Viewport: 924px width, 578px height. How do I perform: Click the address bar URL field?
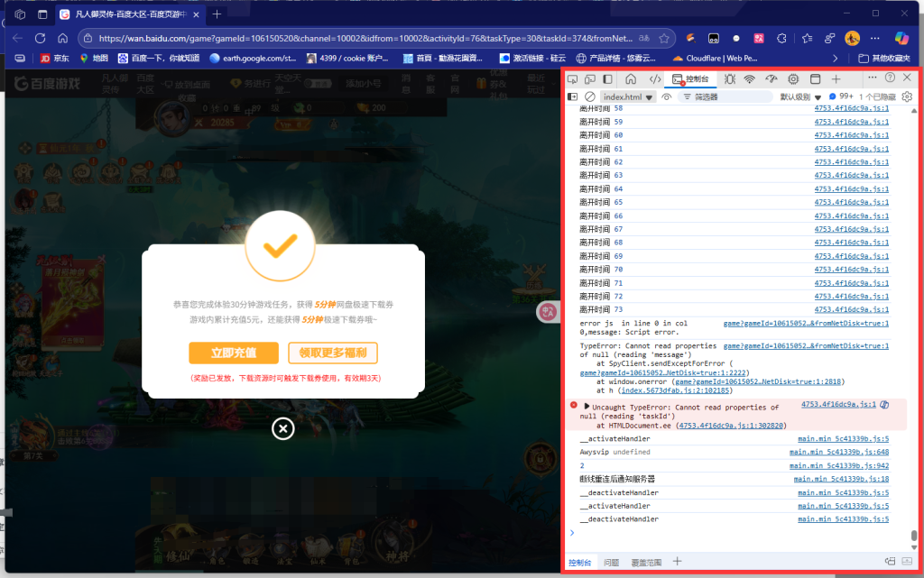tap(365, 38)
